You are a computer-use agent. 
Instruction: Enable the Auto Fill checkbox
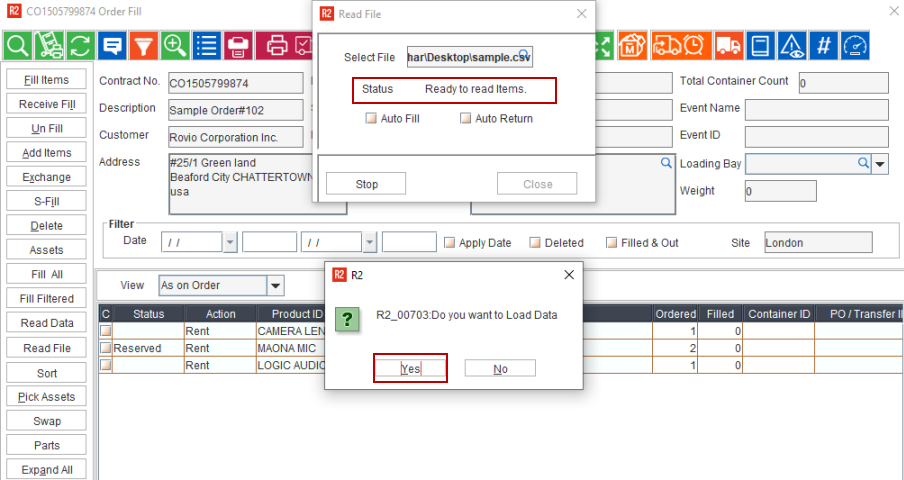(x=371, y=119)
